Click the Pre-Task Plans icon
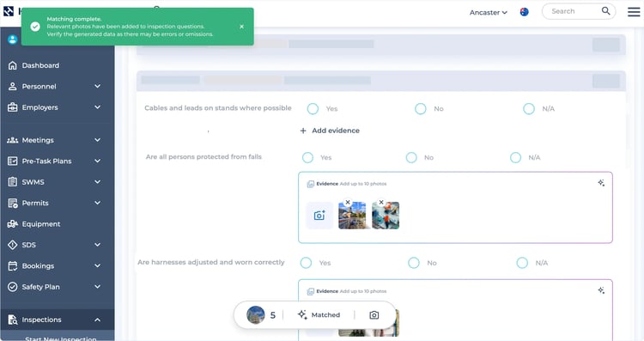Viewport: 644px width, 341px height. point(13,161)
